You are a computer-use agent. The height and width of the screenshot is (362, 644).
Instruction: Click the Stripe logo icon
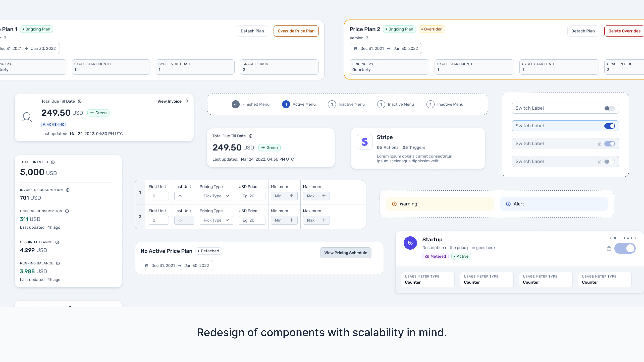point(365,142)
